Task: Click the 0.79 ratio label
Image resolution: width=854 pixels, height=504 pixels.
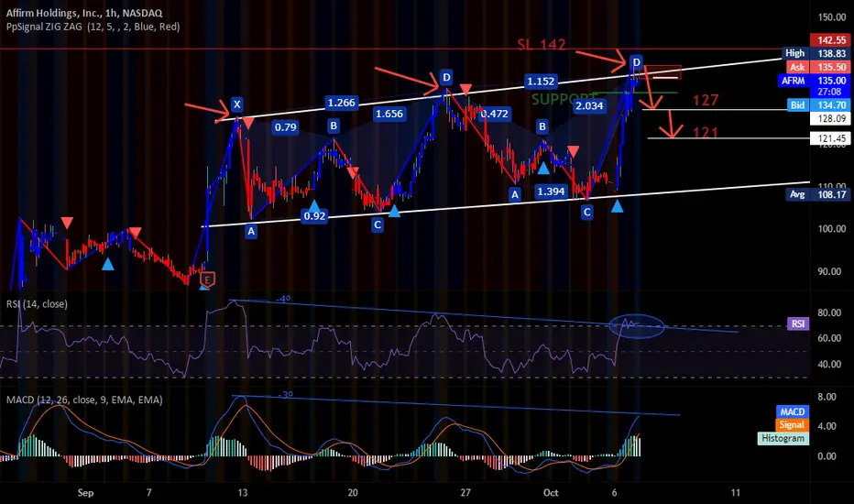Action: (x=285, y=127)
